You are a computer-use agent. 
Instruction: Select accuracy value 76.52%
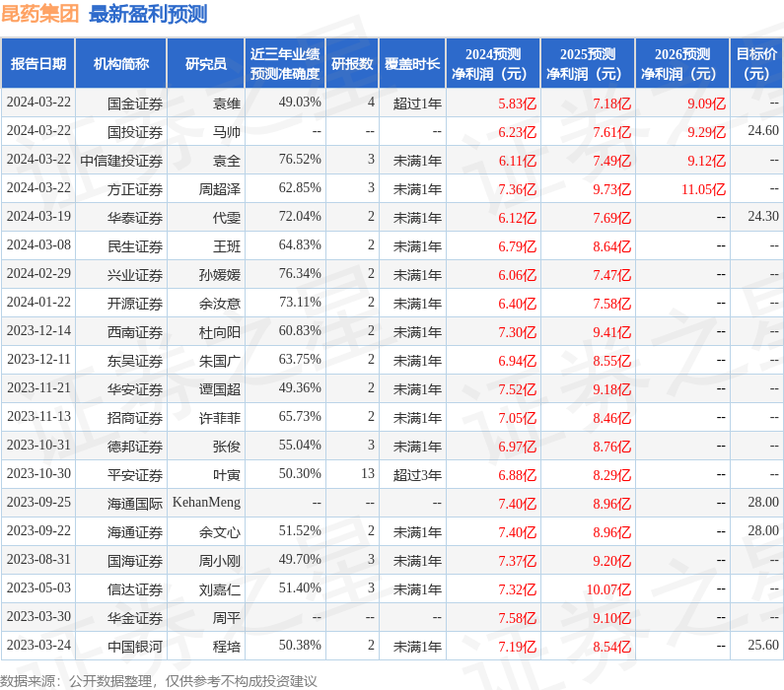[x=300, y=159]
